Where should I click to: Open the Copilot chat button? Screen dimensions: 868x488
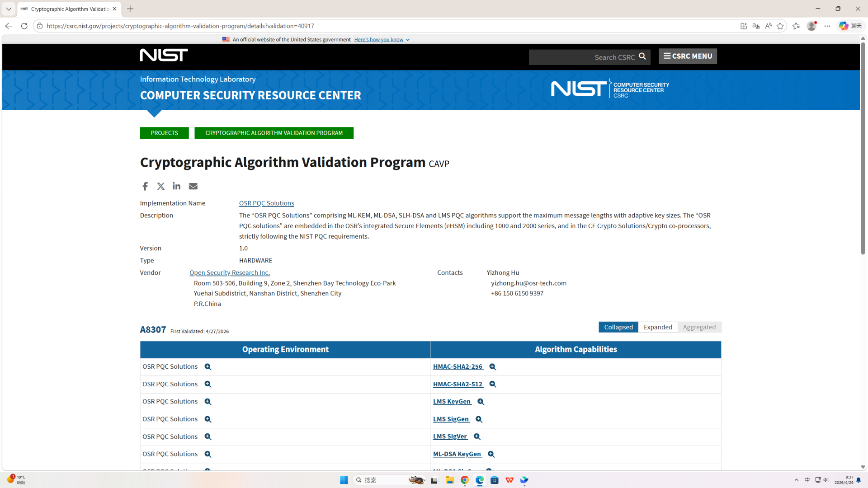click(x=850, y=26)
